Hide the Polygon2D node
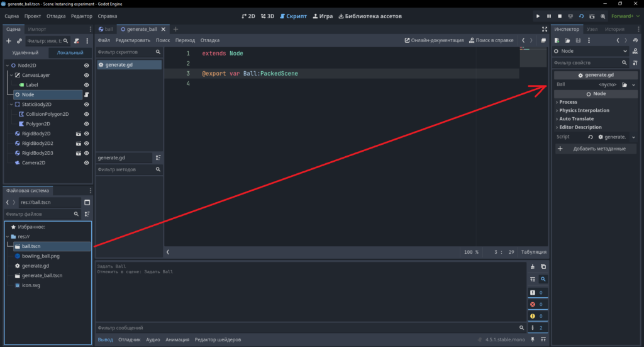 tap(86, 124)
